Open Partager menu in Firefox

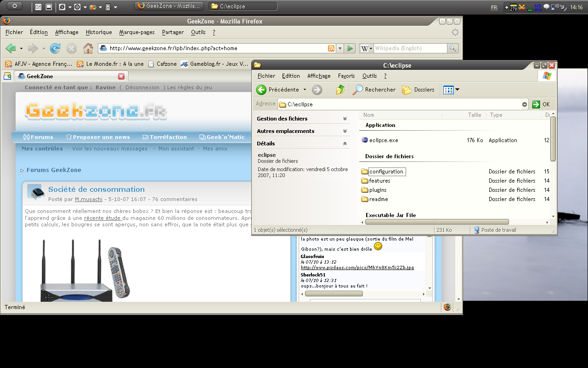pyautogui.click(x=173, y=32)
